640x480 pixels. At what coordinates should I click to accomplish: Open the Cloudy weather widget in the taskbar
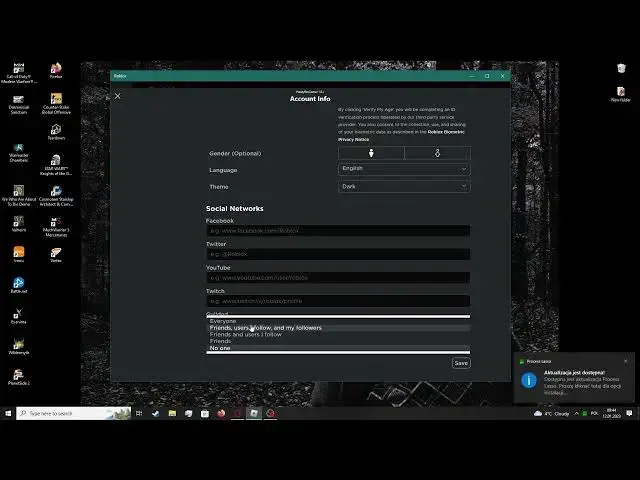(x=551, y=414)
